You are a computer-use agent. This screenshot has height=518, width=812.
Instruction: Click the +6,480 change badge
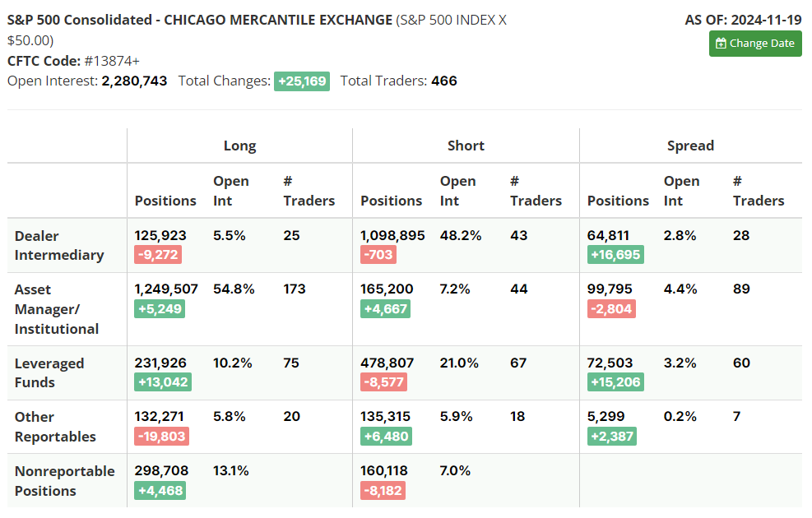point(387,437)
